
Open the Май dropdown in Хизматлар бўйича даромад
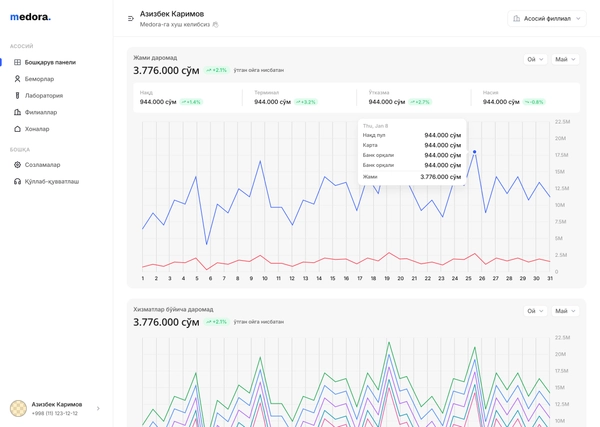[x=565, y=311]
